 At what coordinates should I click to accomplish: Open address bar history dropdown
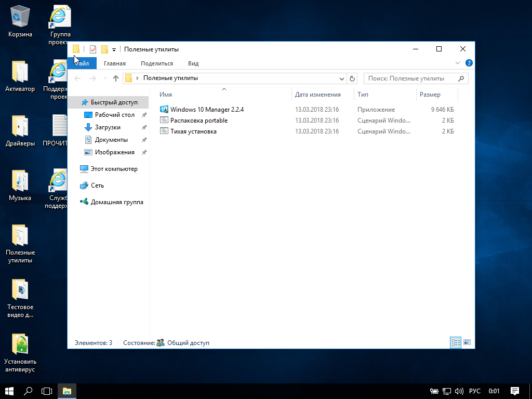[342, 78]
